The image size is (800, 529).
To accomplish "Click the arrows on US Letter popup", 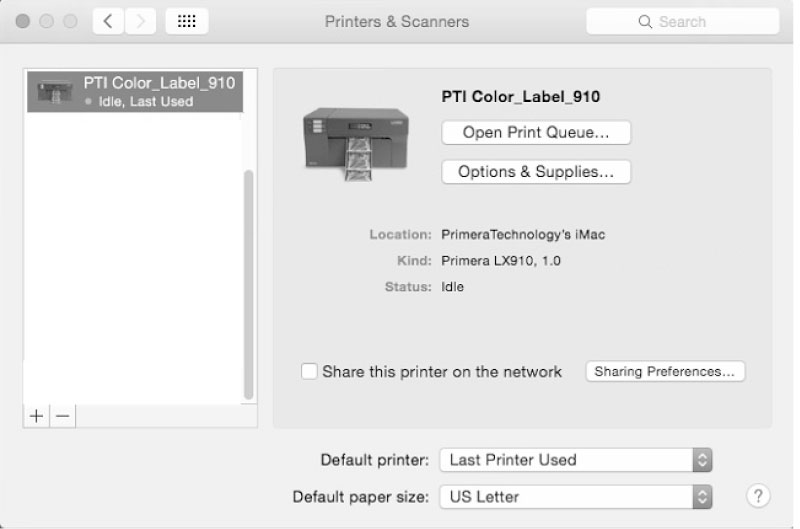I will click(x=703, y=497).
